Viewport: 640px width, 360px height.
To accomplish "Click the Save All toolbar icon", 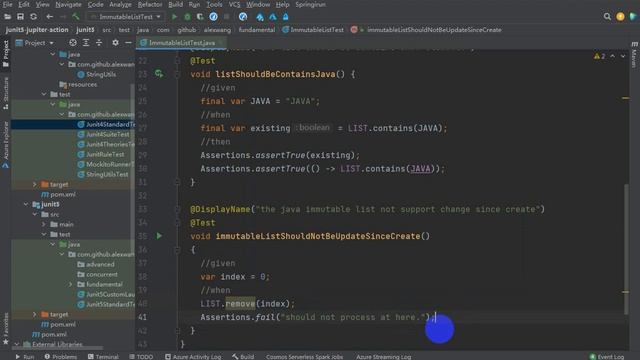I will click(x=20, y=17).
